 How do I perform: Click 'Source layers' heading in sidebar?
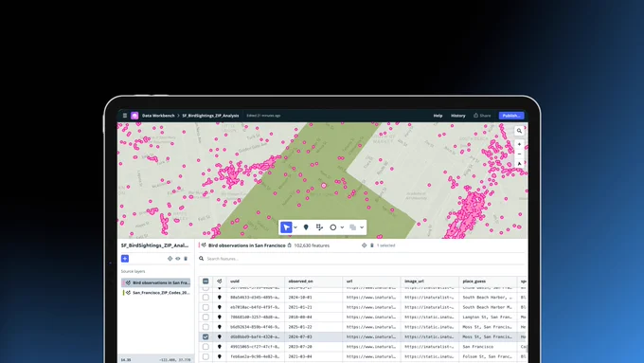134,271
